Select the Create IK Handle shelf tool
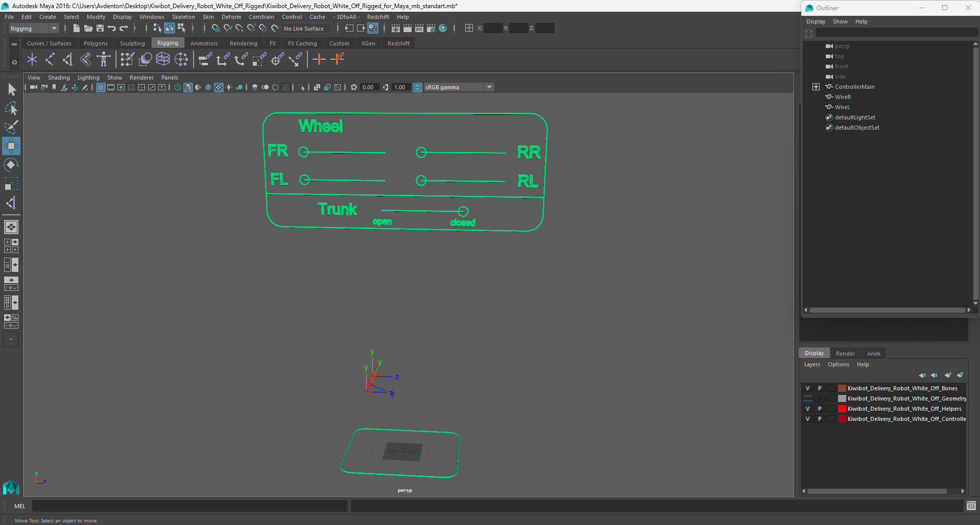 68,59
